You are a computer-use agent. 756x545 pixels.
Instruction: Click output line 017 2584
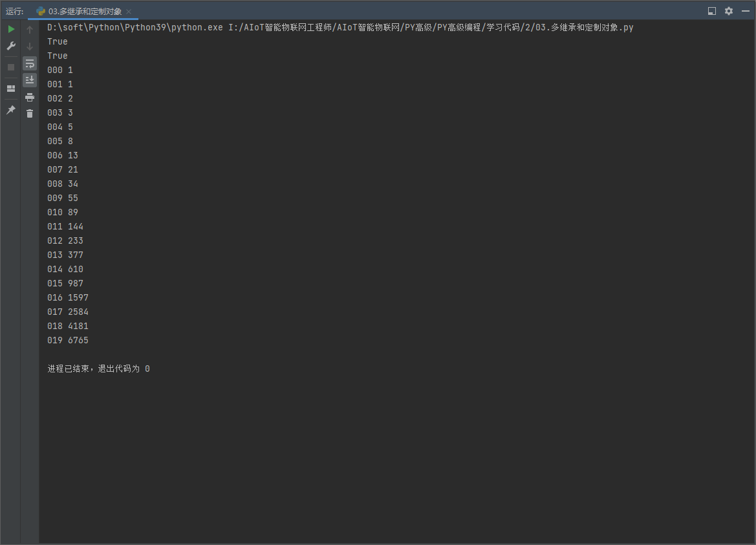point(68,312)
